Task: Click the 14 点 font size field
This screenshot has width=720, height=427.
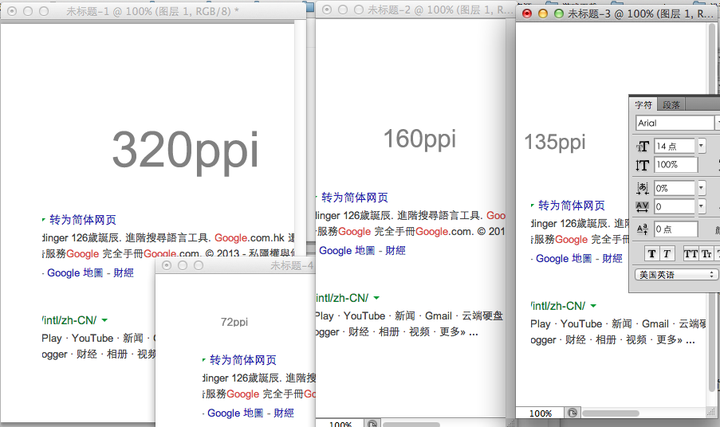Action: tap(675, 146)
